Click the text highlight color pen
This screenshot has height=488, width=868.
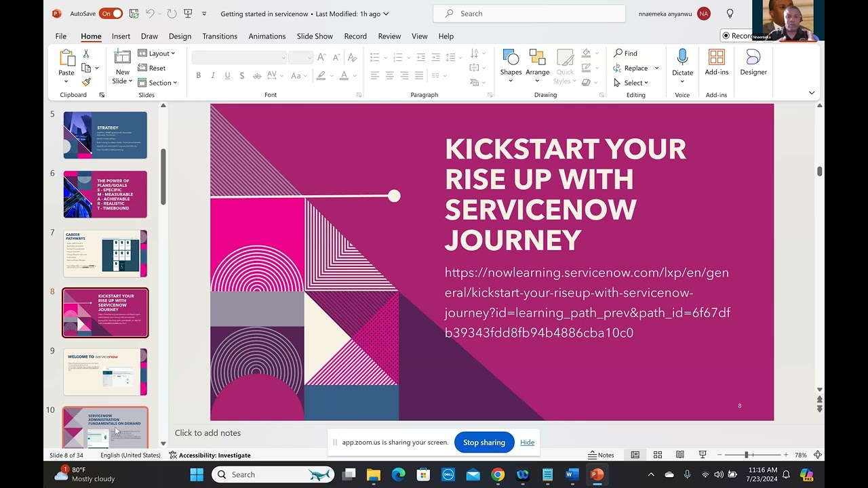click(321, 75)
